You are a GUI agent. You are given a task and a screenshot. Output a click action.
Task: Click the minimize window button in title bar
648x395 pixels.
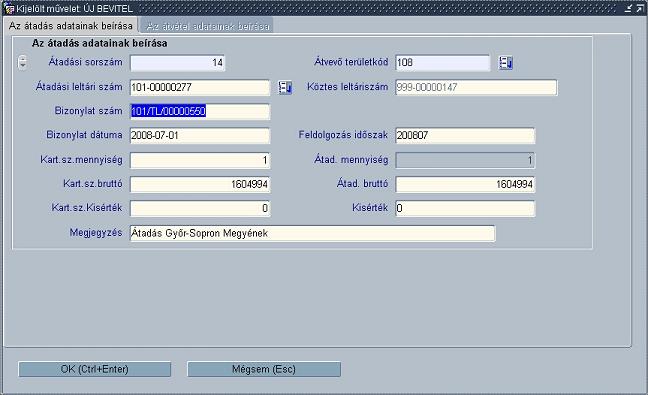point(628,8)
